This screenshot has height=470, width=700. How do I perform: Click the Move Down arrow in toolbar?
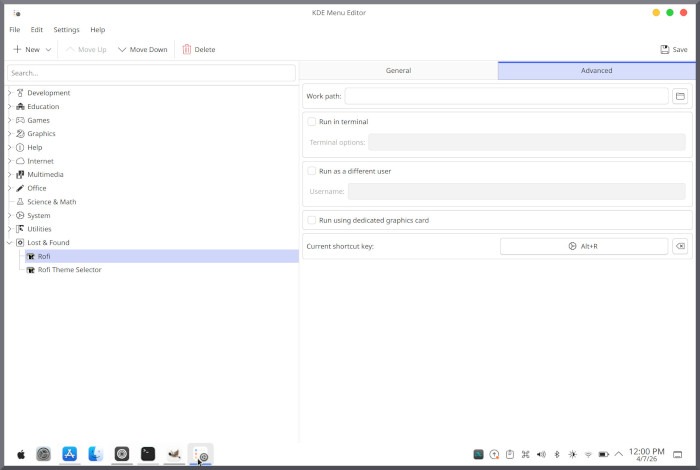[122, 49]
